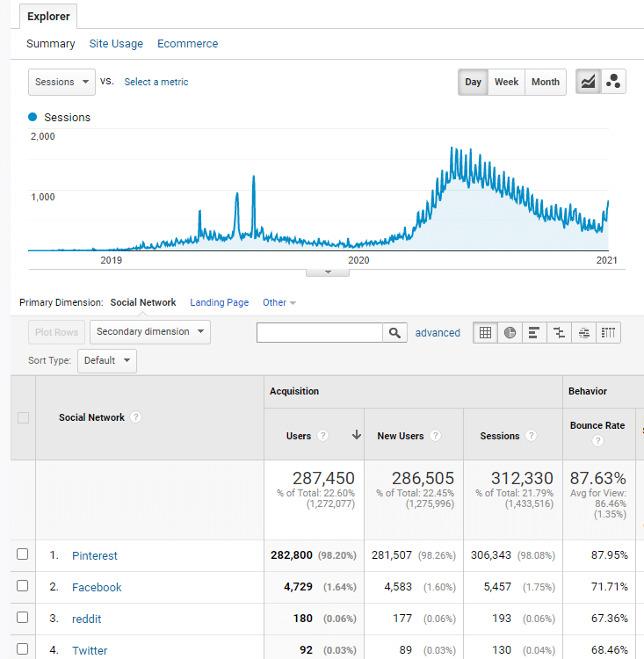Expand the Other primary dimension menu
The image size is (644, 659).
click(x=279, y=302)
